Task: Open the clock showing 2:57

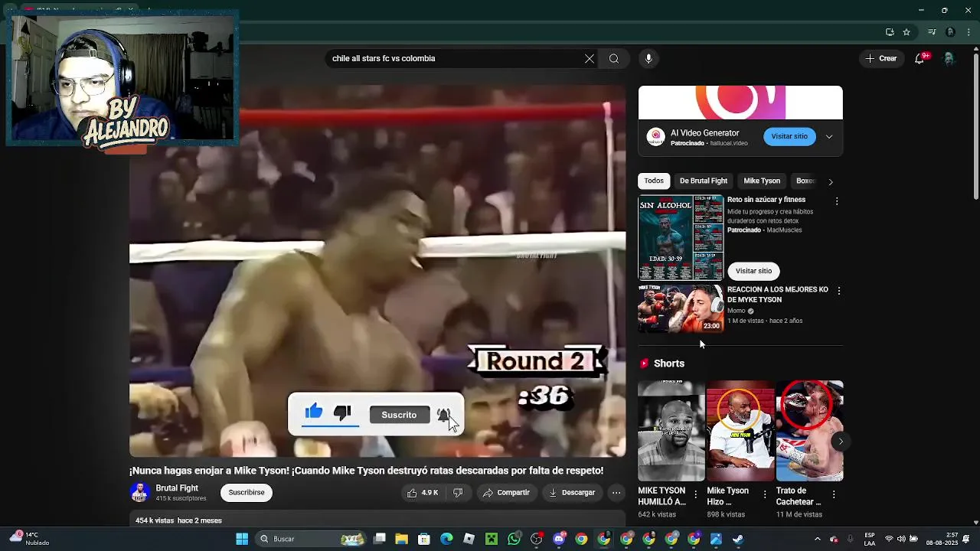Action: coord(942,539)
